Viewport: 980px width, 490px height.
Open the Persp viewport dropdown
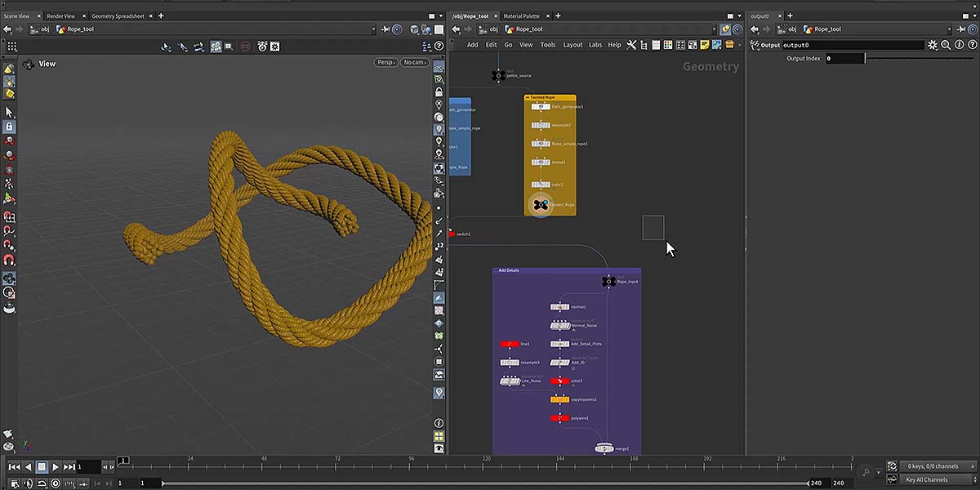pos(386,63)
